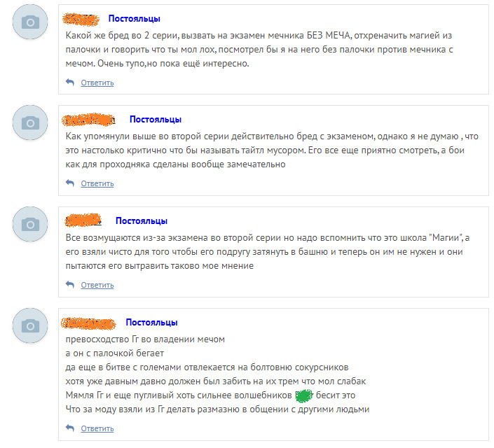Click "Ответить" below the "Все возмущаются" comment

coord(97,285)
